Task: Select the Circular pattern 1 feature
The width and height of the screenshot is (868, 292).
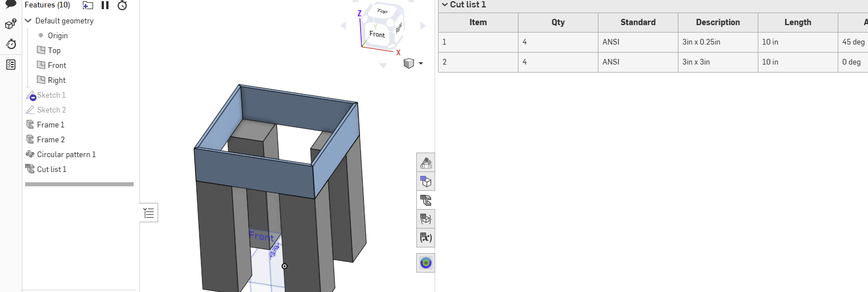Action: pyautogui.click(x=66, y=154)
